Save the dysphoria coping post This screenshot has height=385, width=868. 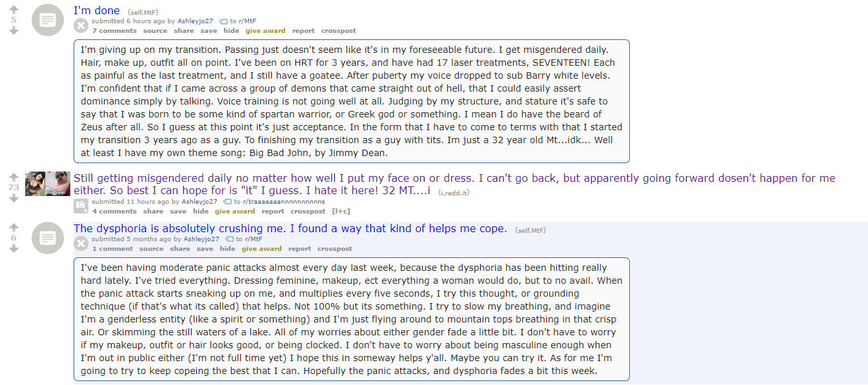click(x=205, y=249)
